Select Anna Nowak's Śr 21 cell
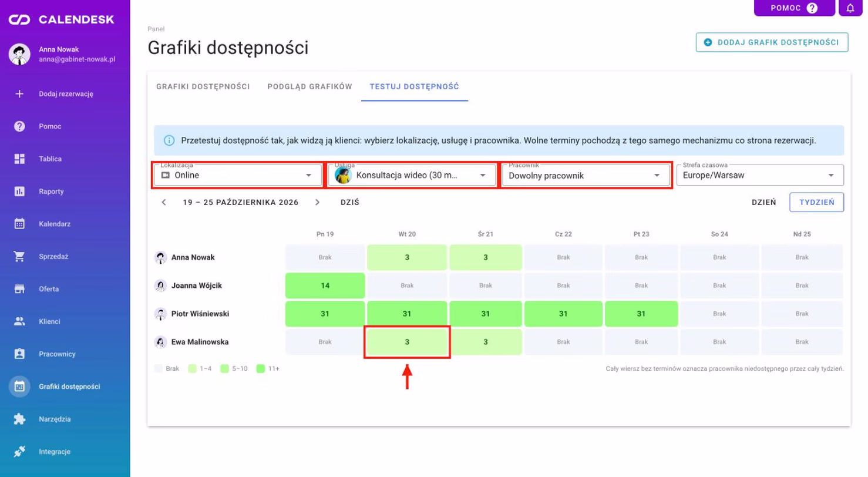This screenshot has height=477, width=868. [486, 257]
